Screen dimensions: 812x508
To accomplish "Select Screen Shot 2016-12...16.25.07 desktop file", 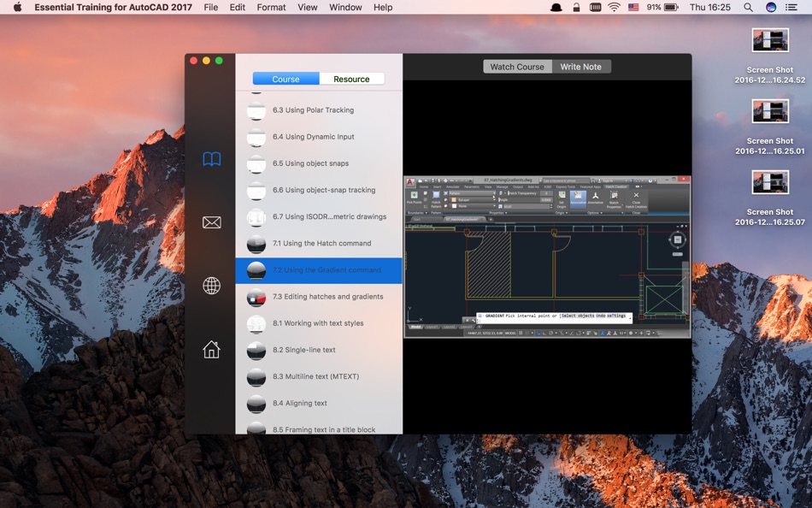I will [x=770, y=198].
